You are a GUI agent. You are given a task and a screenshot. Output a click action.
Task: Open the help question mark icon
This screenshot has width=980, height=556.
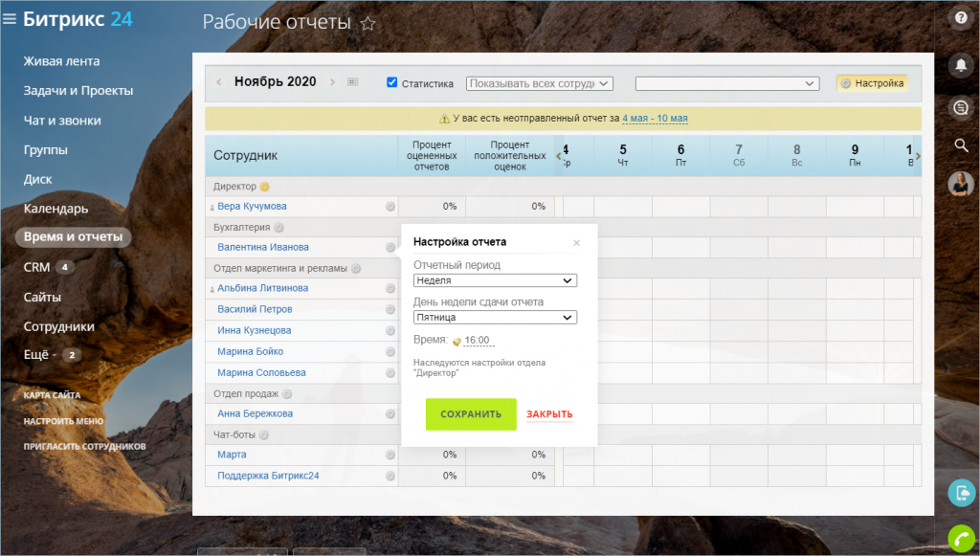(961, 17)
